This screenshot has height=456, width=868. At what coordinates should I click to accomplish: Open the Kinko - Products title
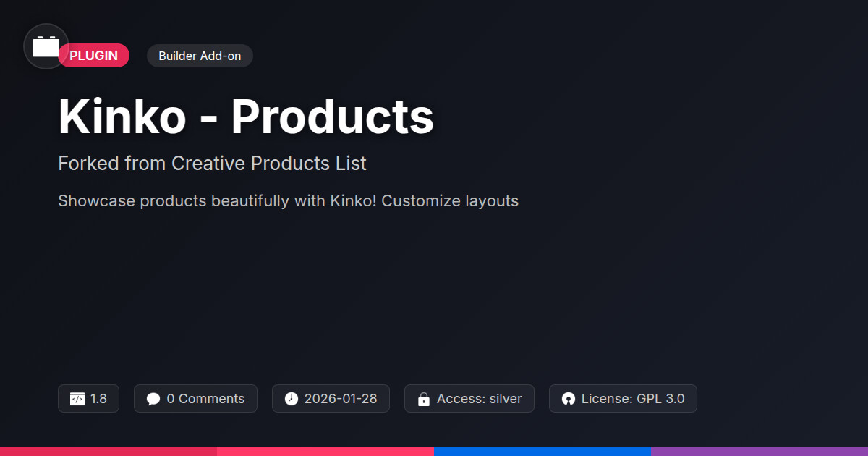click(x=246, y=117)
